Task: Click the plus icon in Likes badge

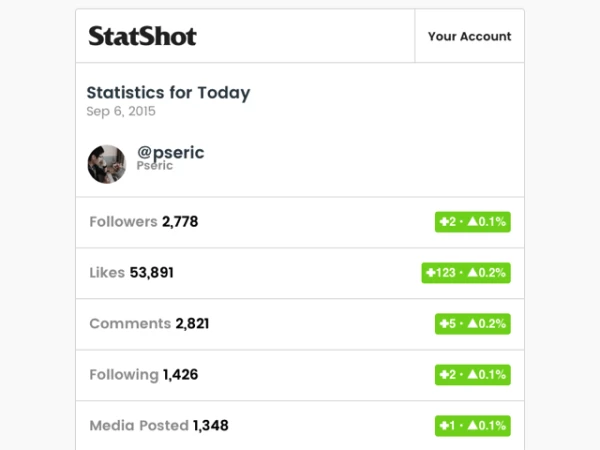Action: click(x=431, y=273)
